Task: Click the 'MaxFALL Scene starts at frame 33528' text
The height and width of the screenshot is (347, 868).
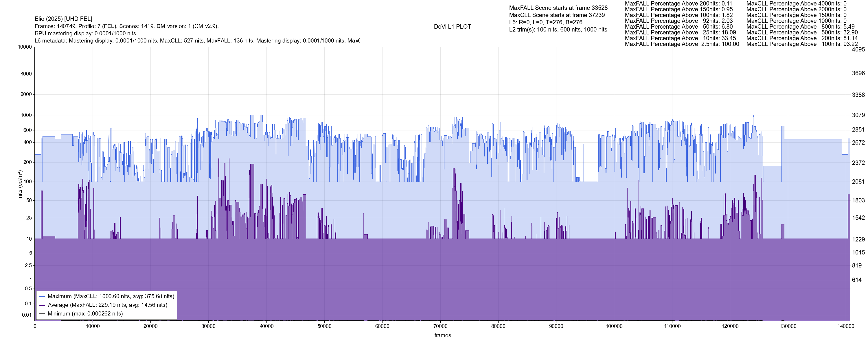Action: pyautogui.click(x=558, y=8)
